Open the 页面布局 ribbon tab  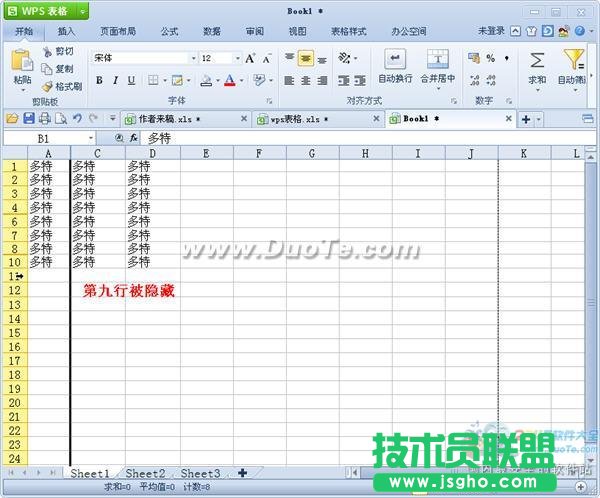pos(118,31)
